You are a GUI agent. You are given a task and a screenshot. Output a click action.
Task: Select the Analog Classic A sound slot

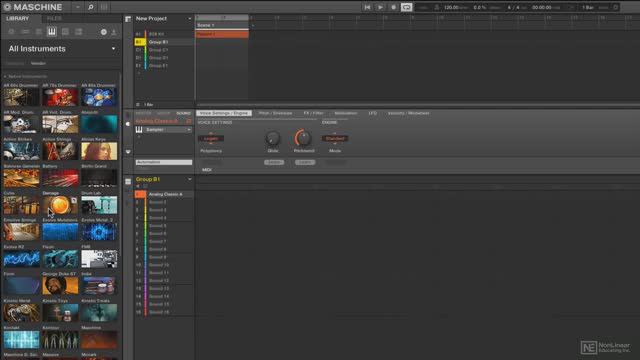point(164,194)
